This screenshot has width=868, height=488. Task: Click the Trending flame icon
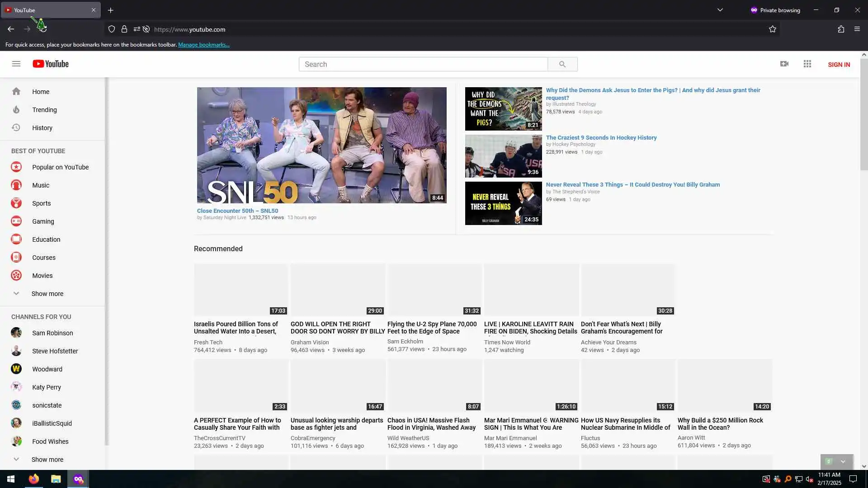click(16, 110)
